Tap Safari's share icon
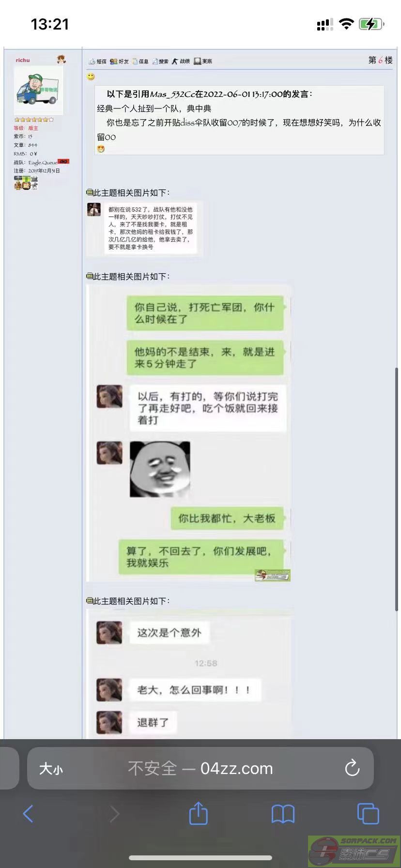401x868 pixels. pos(198,813)
